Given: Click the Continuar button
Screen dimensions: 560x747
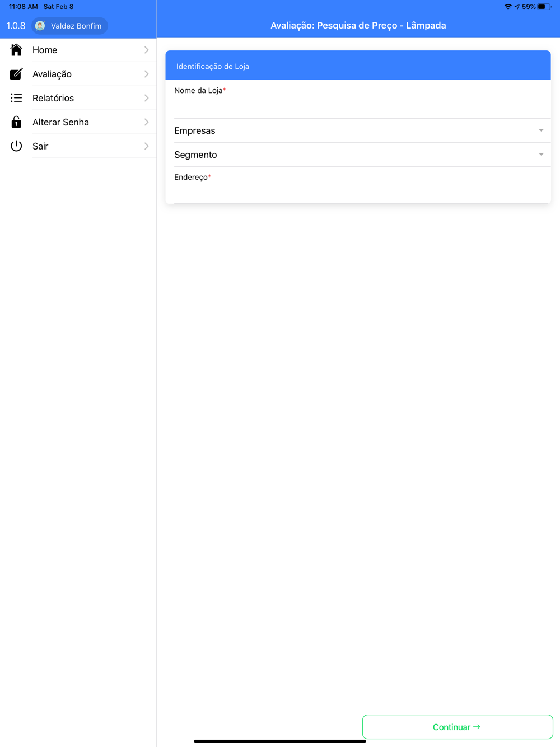Looking at the screenshot, I should point(458,727).
